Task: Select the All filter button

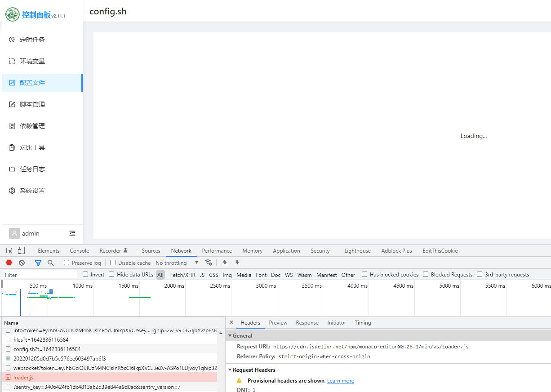Action: pyautogui.click(x=160, y=275)
